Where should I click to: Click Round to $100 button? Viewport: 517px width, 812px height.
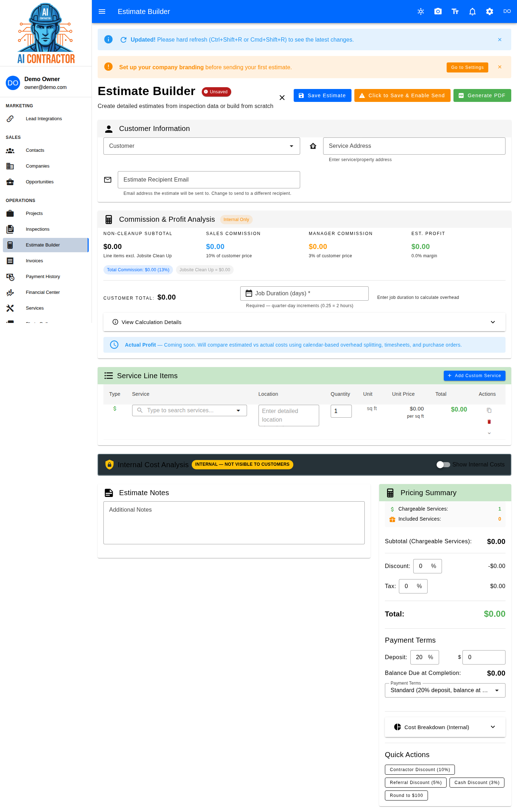(406, 795)
